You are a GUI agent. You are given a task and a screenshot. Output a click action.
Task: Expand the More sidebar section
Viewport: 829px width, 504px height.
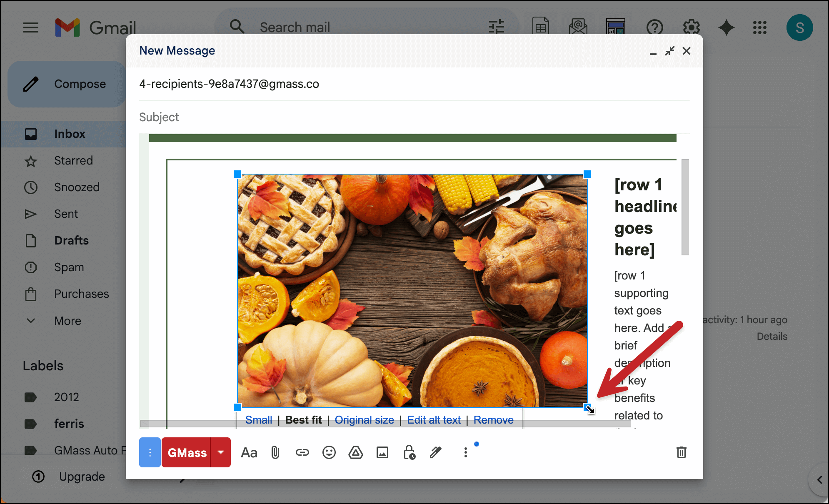67,321
